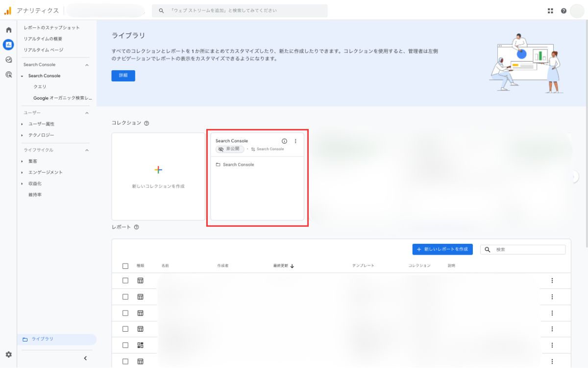The height and width of the screenshot is (368, 588).
Task: Open the Advertising icon in left rail
Action: tap(8, 75)
